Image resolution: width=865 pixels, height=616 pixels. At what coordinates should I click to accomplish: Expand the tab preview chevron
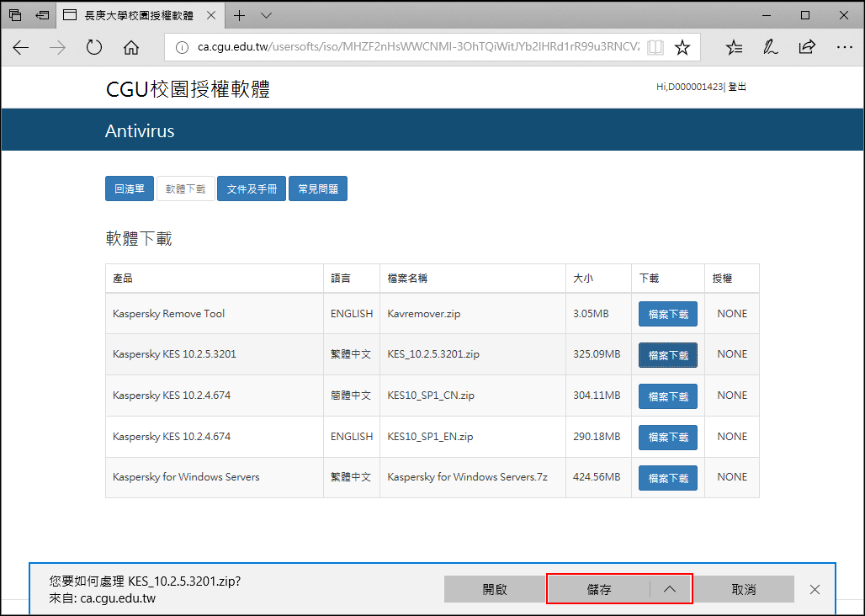click(267, 15)
